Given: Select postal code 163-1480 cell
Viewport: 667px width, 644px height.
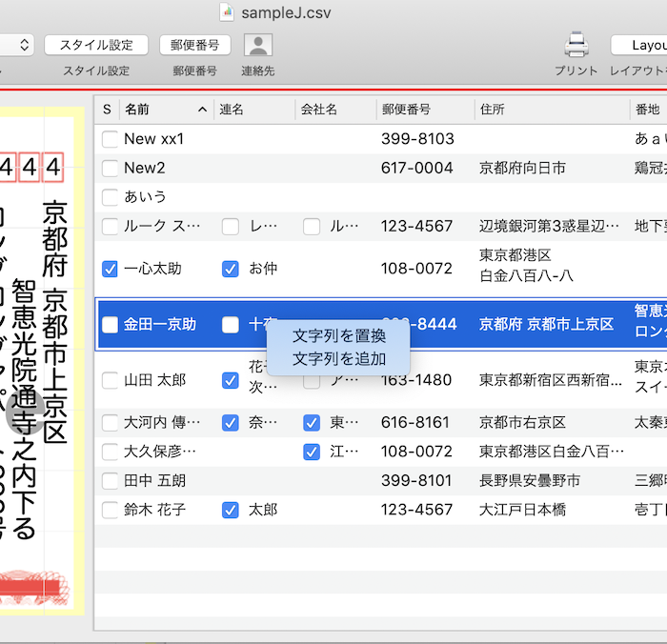Looking at the screenshot, I should tap(416, 380).
